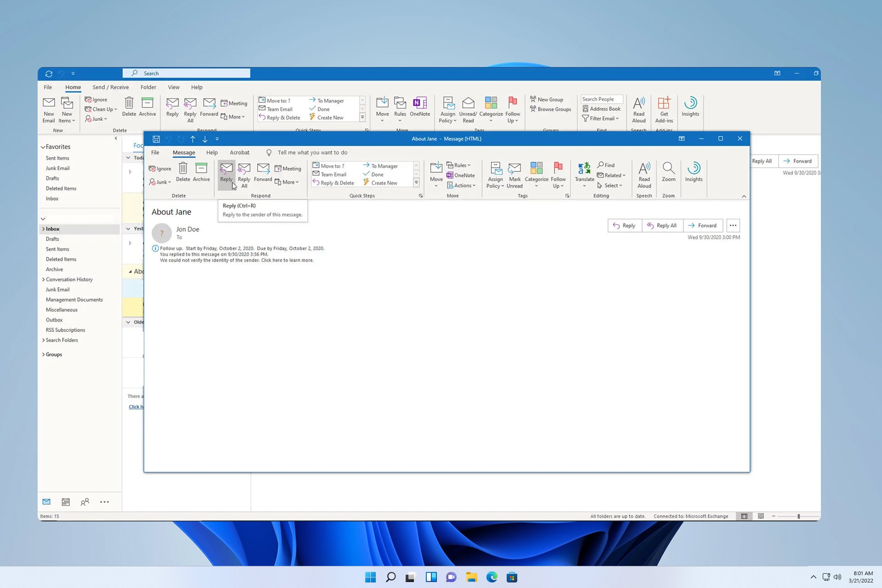
Task: Collapse the message window ribbon
Action: click(x=744, y=196)
